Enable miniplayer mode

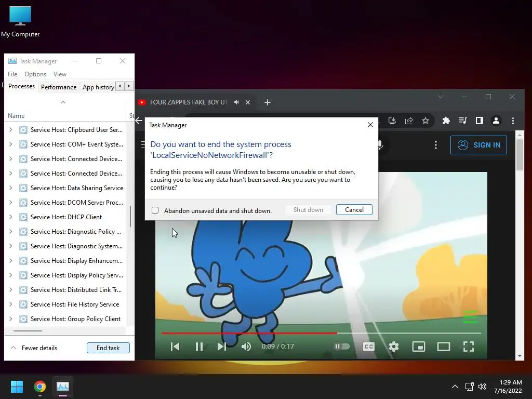419,347
